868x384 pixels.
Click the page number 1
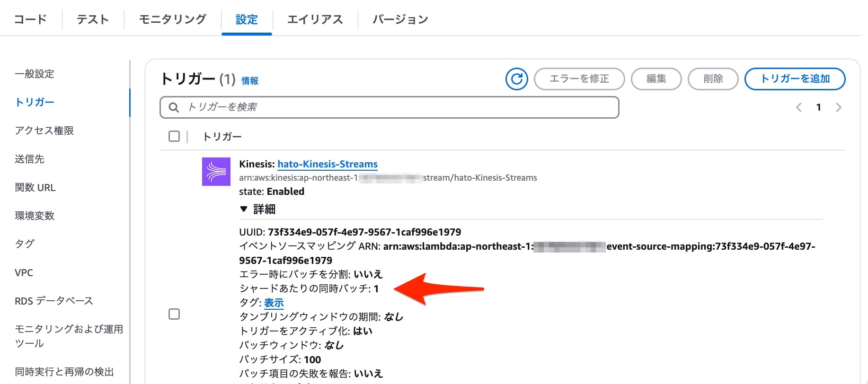pos(818,107)
